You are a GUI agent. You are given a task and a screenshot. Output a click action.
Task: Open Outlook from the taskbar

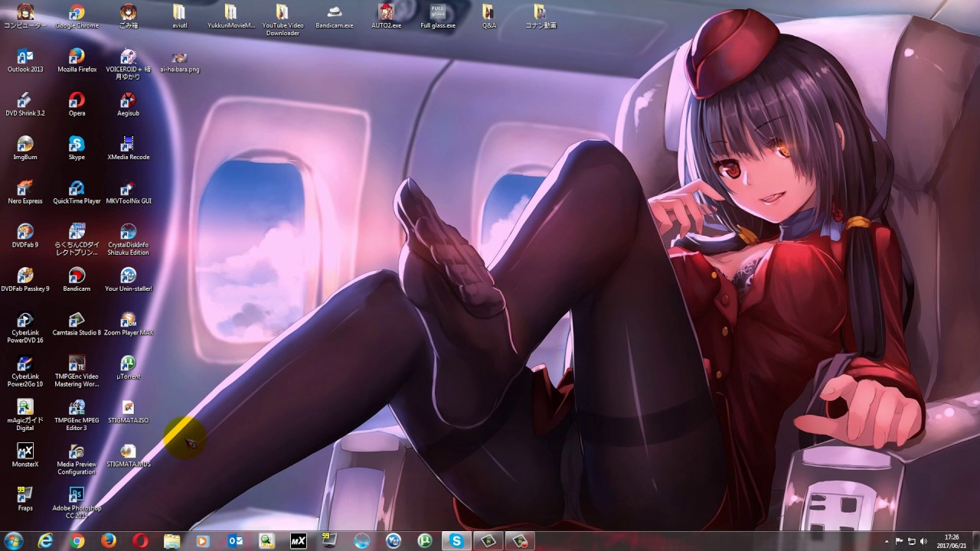235,541
